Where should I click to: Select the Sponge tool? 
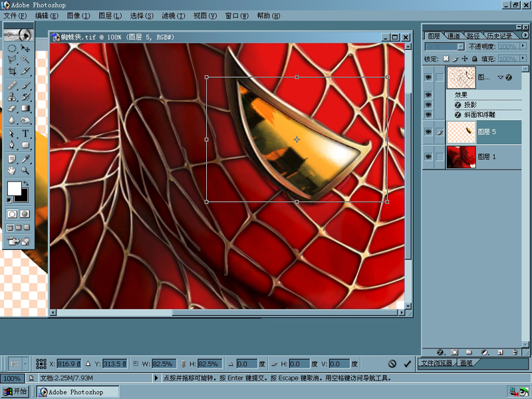(x=25, y=120)
